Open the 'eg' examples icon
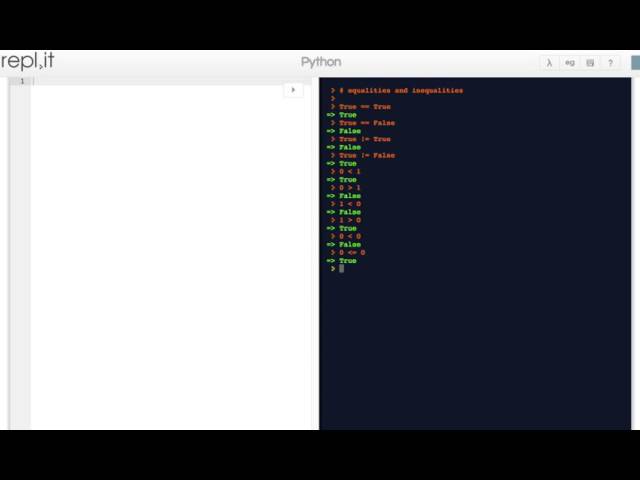This screenshot has width=640, height=480. [x=570, y=63]
